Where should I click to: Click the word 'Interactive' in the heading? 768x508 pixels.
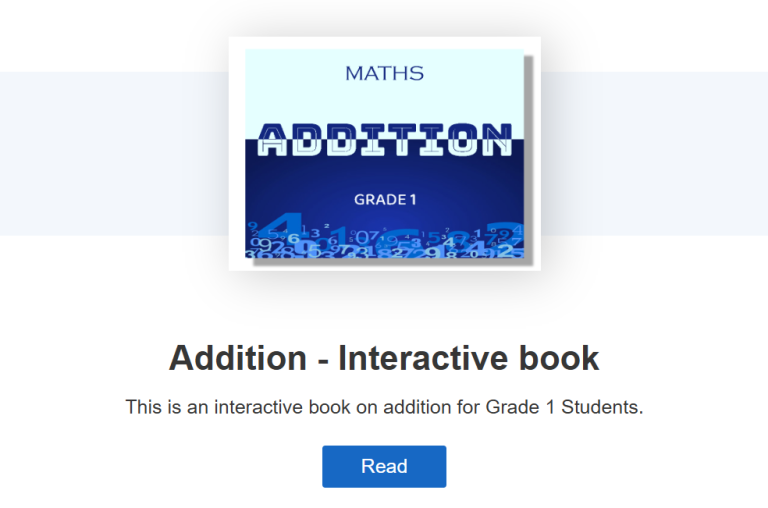point(424,358)
